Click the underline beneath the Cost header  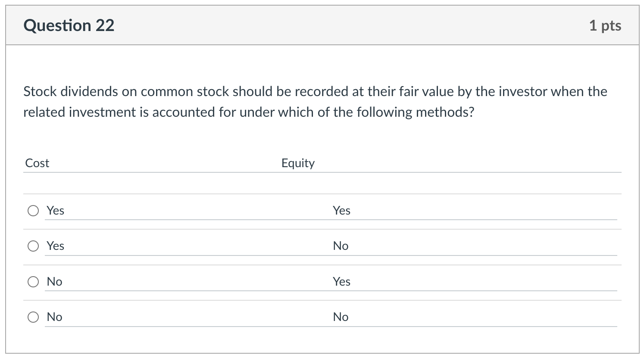point(151,172)
